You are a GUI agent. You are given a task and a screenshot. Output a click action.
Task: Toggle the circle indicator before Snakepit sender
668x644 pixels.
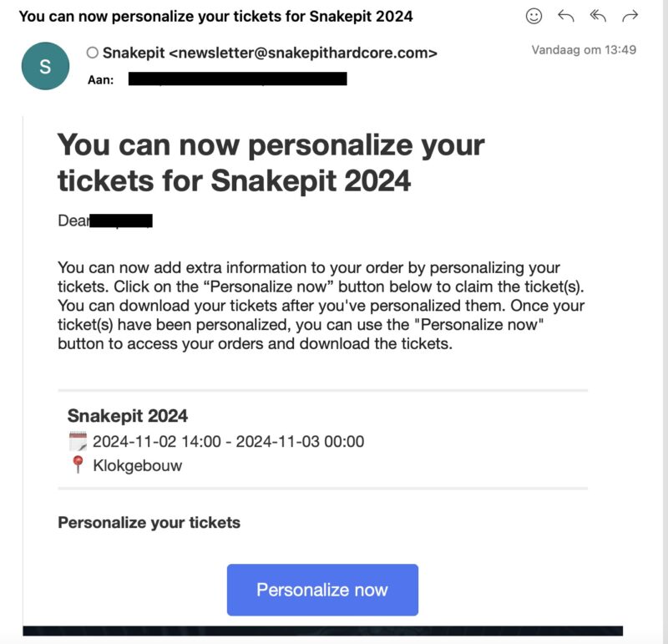point(93,53)
